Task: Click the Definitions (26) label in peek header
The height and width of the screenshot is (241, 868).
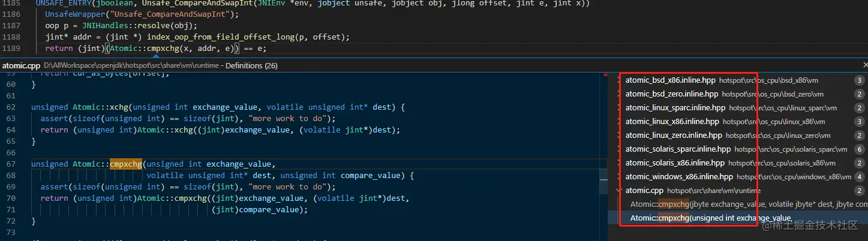Action: (251, 65)
